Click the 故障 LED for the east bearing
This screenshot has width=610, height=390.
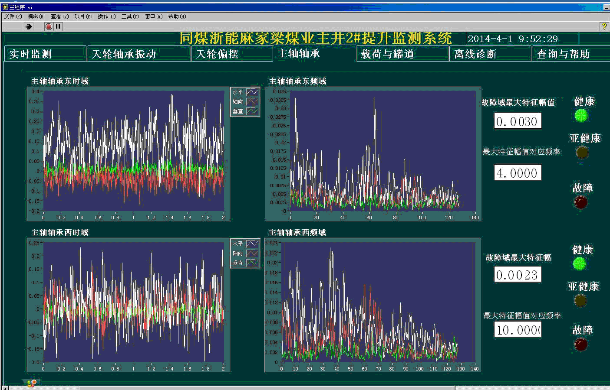(x=581, y=202)
